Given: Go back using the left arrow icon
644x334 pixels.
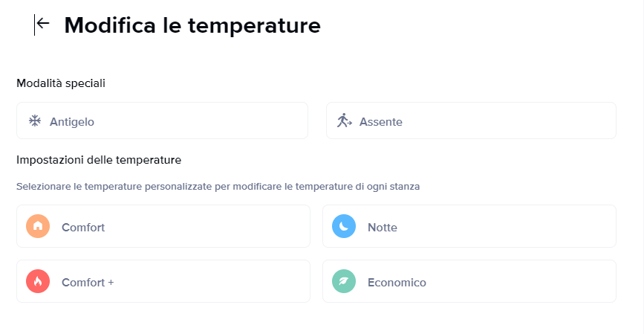Looking at the screenshot, I should pos(43,24).
